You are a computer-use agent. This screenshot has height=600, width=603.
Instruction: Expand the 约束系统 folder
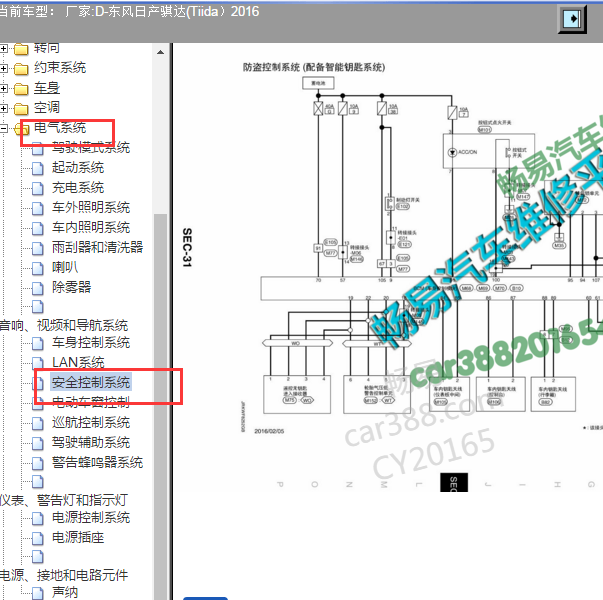[x=3, y=68]
